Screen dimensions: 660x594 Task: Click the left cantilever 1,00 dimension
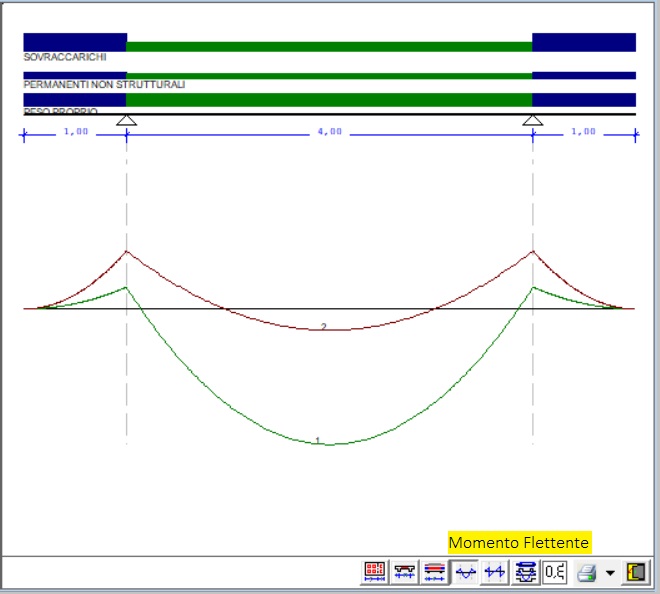click(76, 131)
